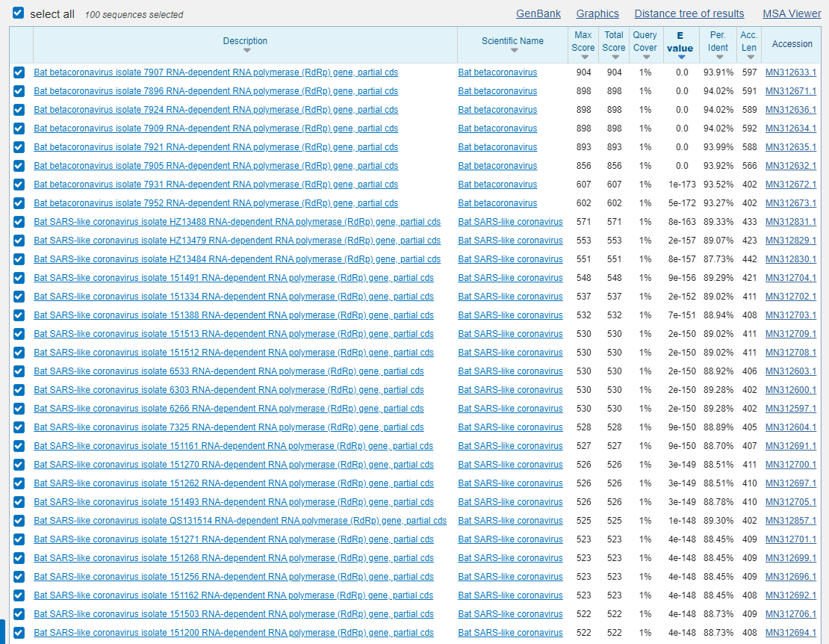This screenshot has height=644, width=829.
Task: Open accession MN312600.1
Action: (790, 390)
